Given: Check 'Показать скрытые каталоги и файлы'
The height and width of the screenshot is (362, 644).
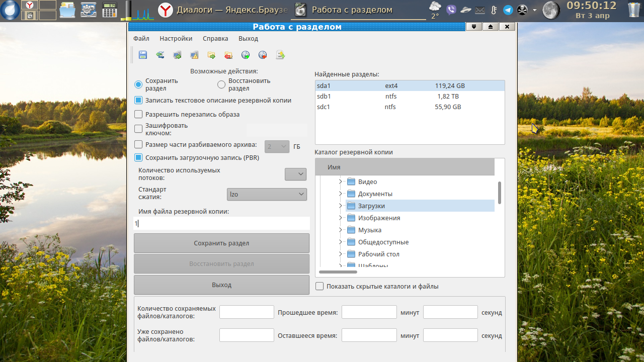Looking at the screenshot, I should (x=319, y=287).
